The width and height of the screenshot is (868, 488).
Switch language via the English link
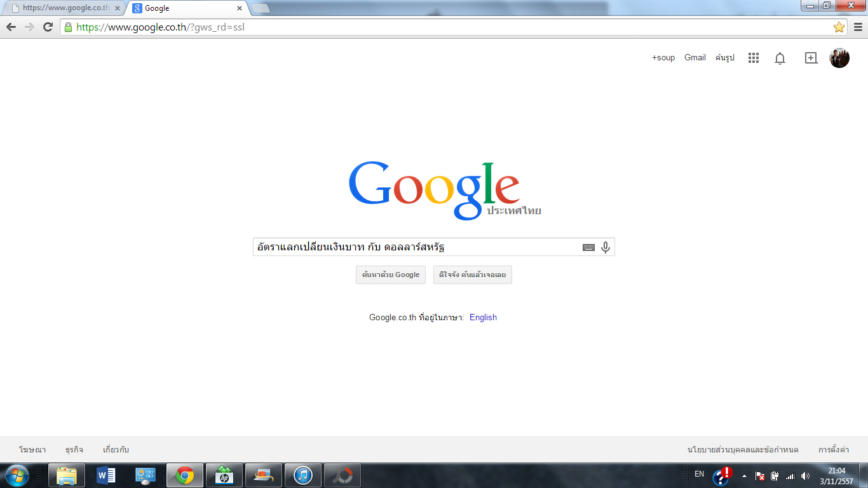pyautogui.click(x=483, y=318)
